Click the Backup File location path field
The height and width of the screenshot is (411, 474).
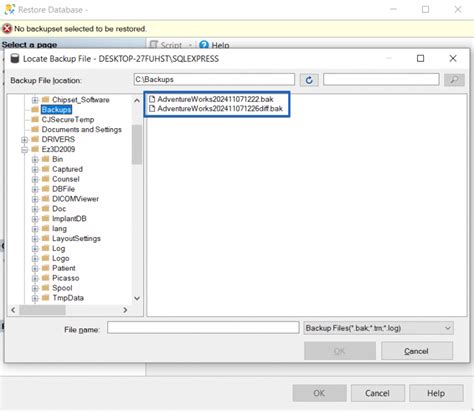coord(214,80)
